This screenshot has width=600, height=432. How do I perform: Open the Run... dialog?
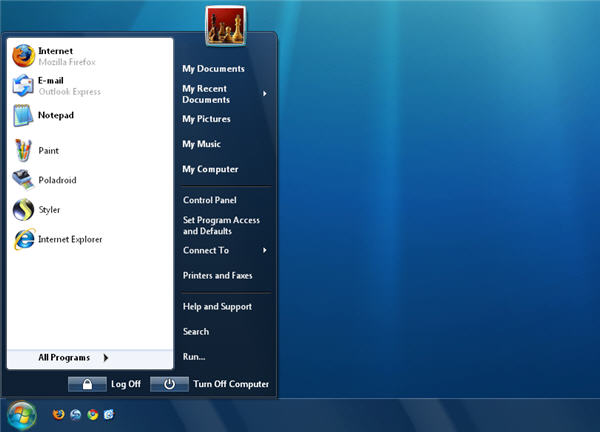[x=194, y=356]
